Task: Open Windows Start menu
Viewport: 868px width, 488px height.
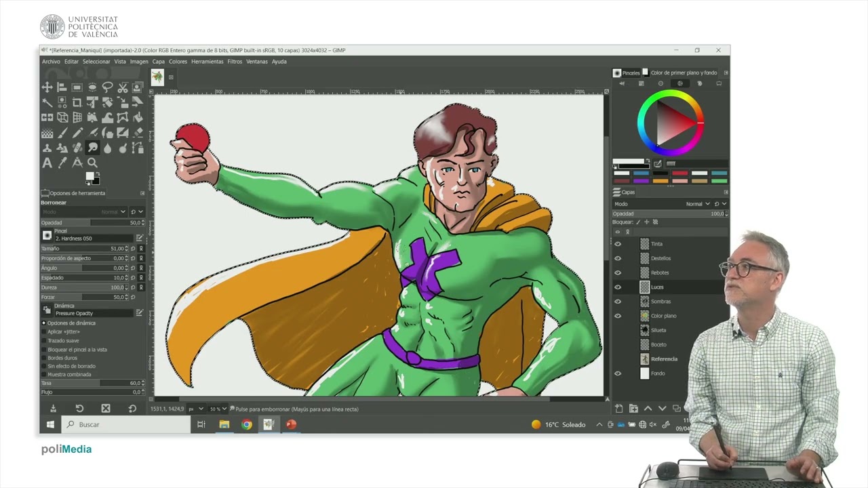Action: point(50,424)
